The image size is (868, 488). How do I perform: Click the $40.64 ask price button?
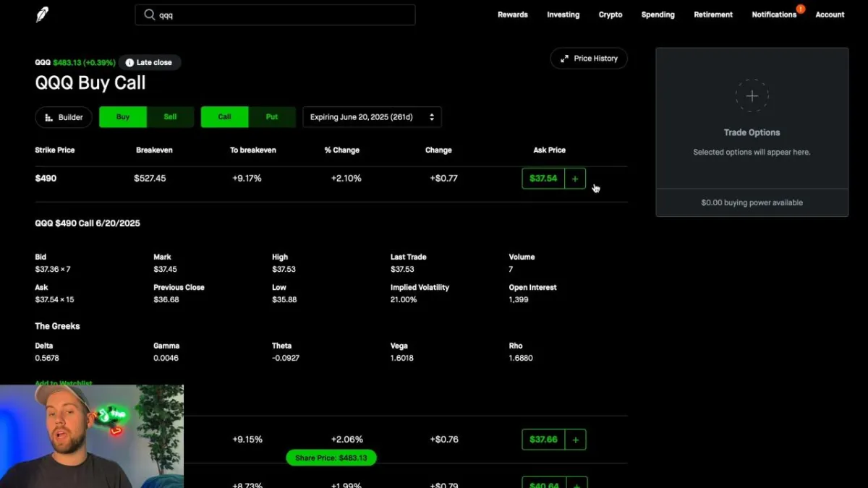(x=543, y=483)
